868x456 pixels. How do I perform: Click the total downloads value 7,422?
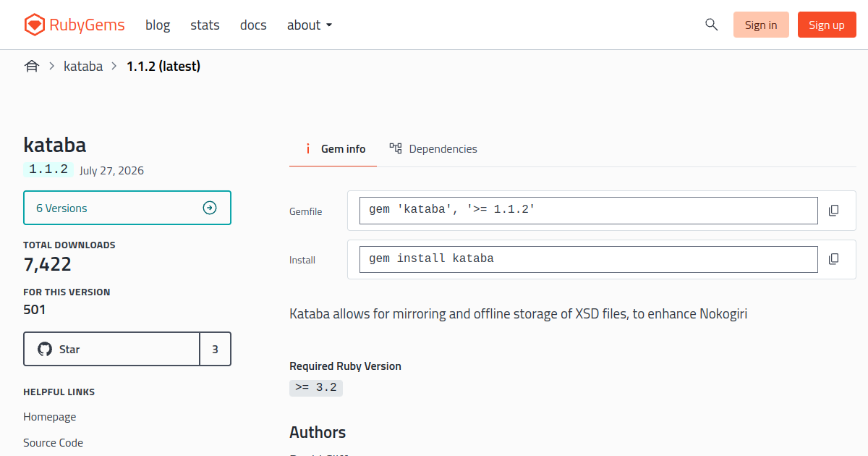(x=48, y=264)
